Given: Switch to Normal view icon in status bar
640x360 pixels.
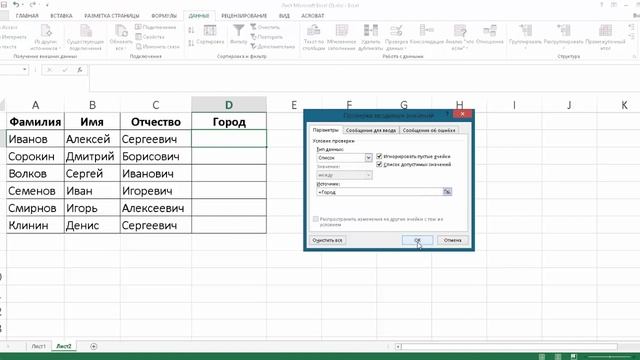Looking at the screenshot, I should pos(542,356).
